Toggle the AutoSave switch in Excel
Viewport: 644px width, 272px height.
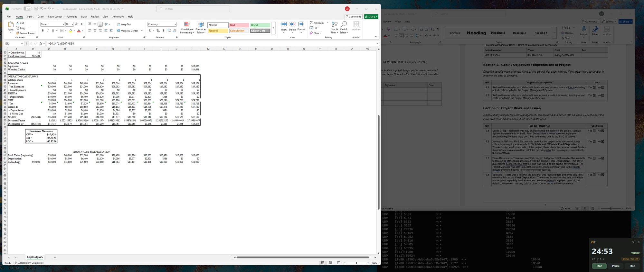click(27, 9)
